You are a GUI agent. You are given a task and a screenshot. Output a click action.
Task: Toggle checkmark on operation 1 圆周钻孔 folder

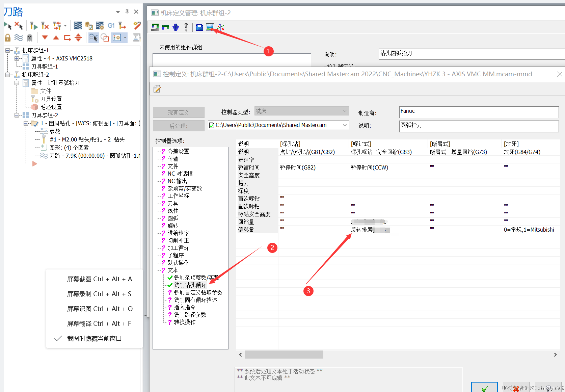point(34,124)
